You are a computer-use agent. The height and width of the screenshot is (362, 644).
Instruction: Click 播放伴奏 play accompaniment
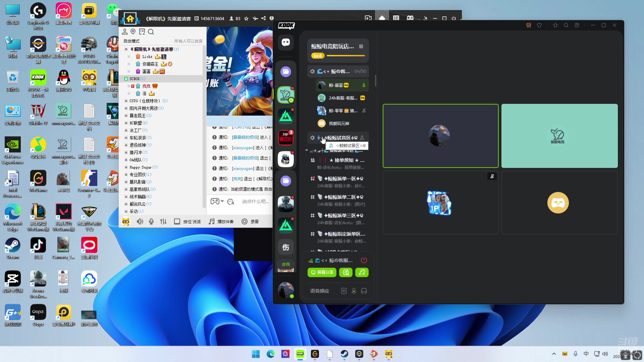pos(221,222)
